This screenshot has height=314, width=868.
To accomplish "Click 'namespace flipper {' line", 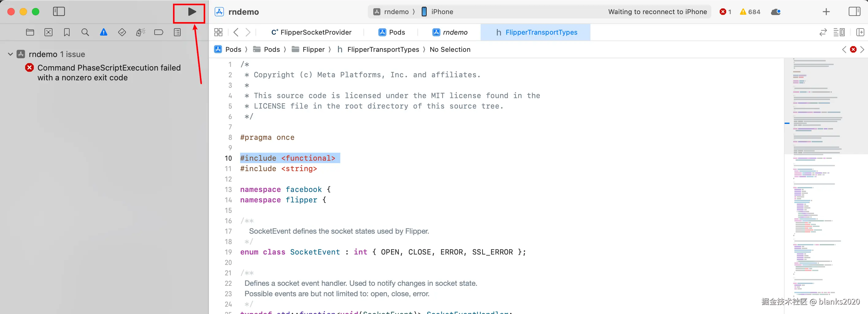I will (283, 200).
